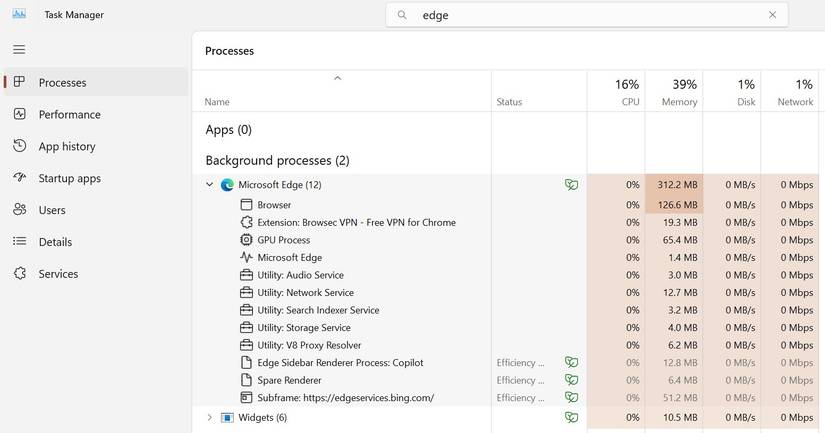Click the efficiency mode leaf for Microsoft Edge
Screen dimensions: 825x433
pos(571,185)
